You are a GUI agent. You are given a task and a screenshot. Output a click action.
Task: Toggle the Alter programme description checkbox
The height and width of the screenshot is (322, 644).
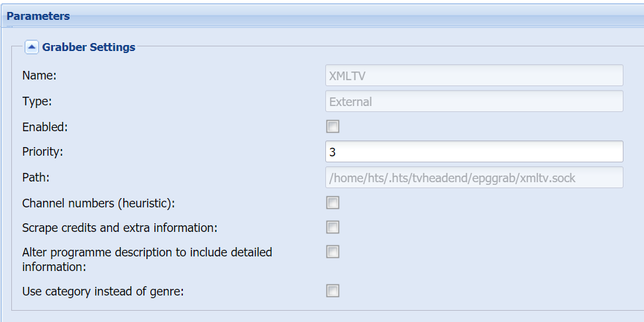pos(333,251)
